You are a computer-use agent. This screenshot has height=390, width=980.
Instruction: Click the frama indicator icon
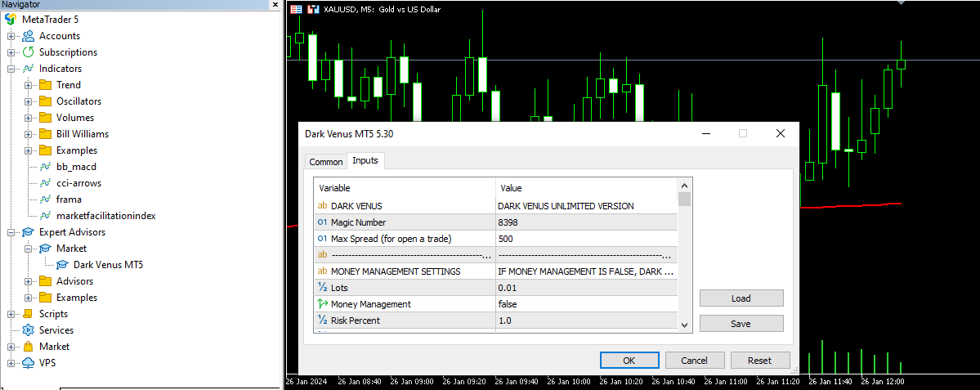pyautogui.click(x=45, y=199)
